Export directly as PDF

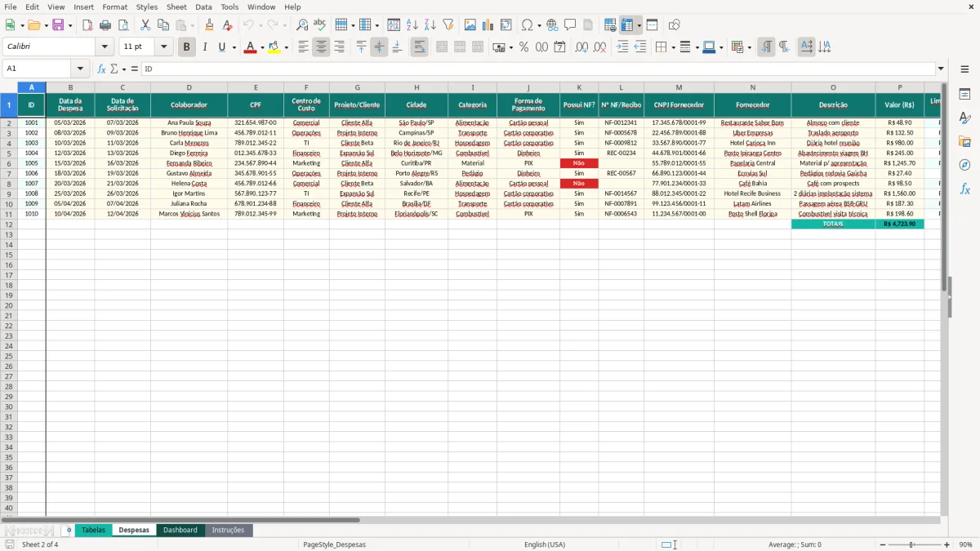(87, 25)
